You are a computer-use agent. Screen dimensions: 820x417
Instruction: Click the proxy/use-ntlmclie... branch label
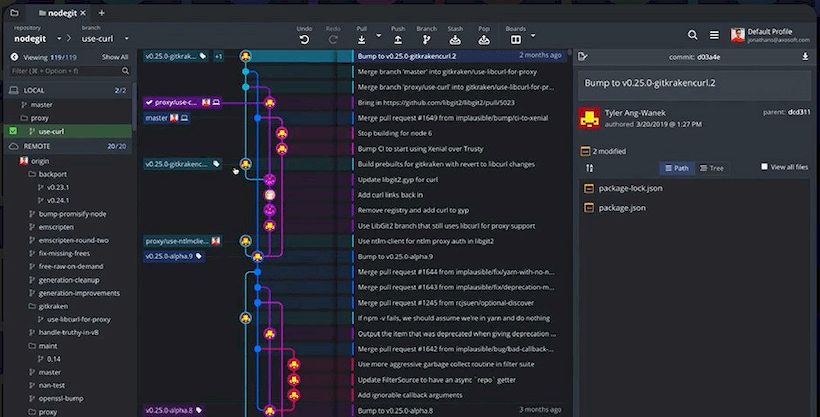183,241
